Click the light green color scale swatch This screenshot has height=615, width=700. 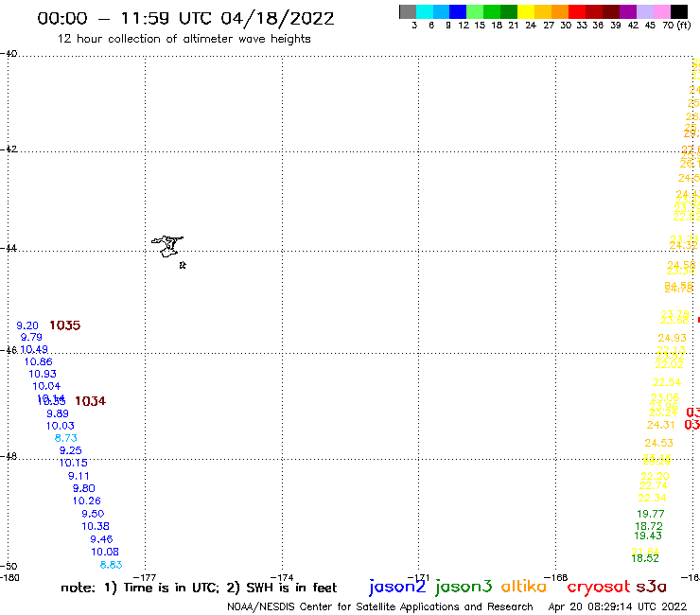[x=476, y=11]
